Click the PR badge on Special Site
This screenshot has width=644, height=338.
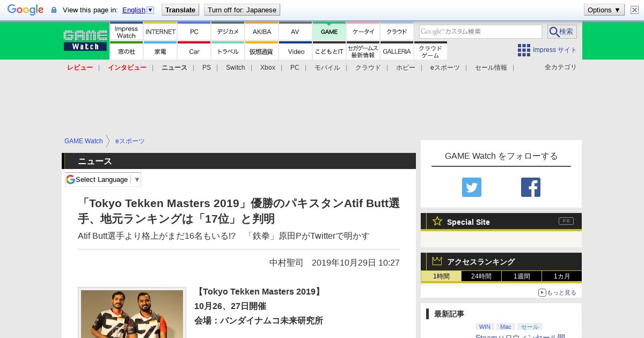pyautogui.click(x=566, y=221)
